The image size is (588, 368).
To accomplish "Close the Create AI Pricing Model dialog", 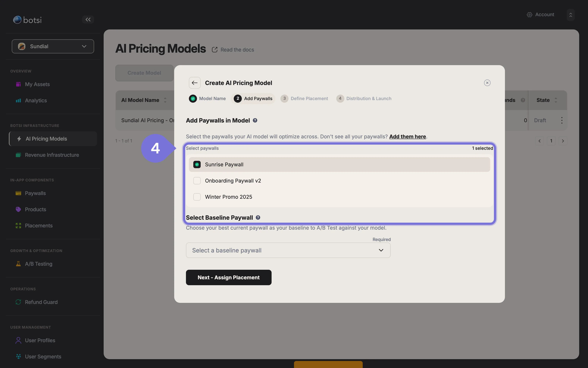I will [487, 83].
